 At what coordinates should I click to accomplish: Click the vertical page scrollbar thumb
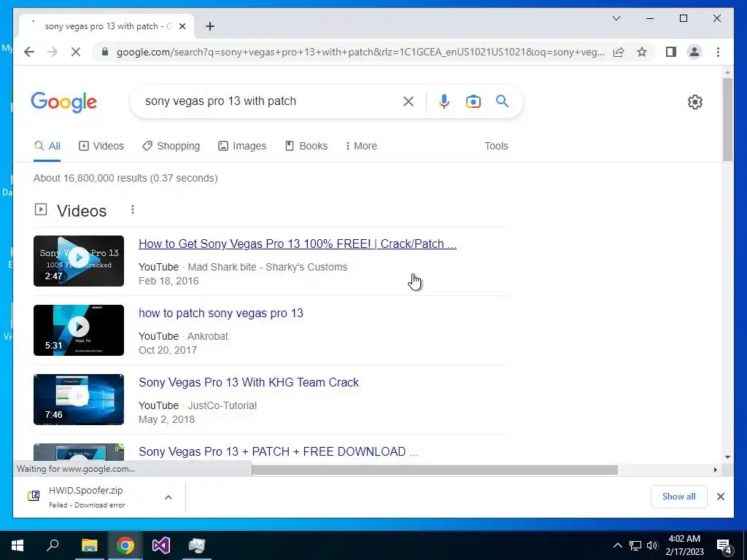[x=727, y=119]
